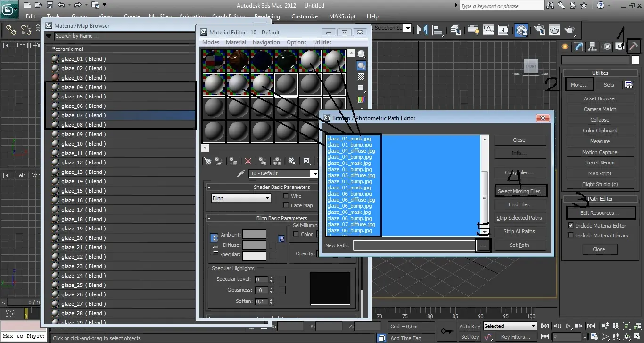Open the Navigation menu in Material Editor

(266, 42)
